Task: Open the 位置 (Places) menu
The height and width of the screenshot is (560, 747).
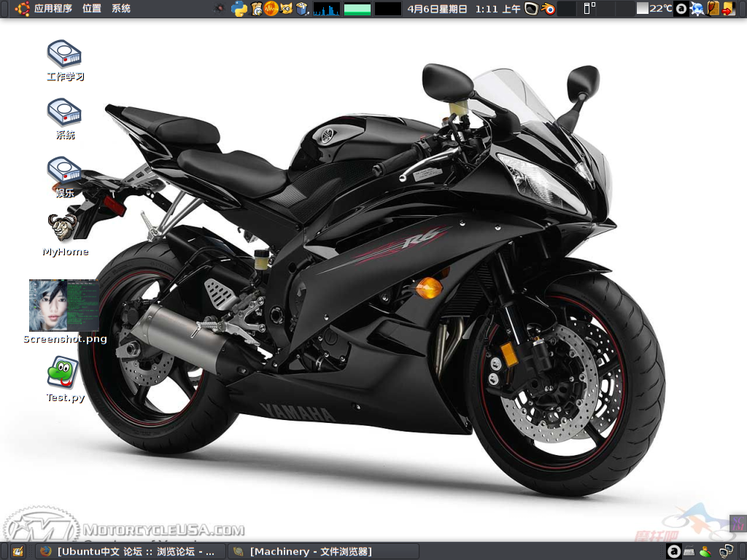Action: tap(92, 9)
